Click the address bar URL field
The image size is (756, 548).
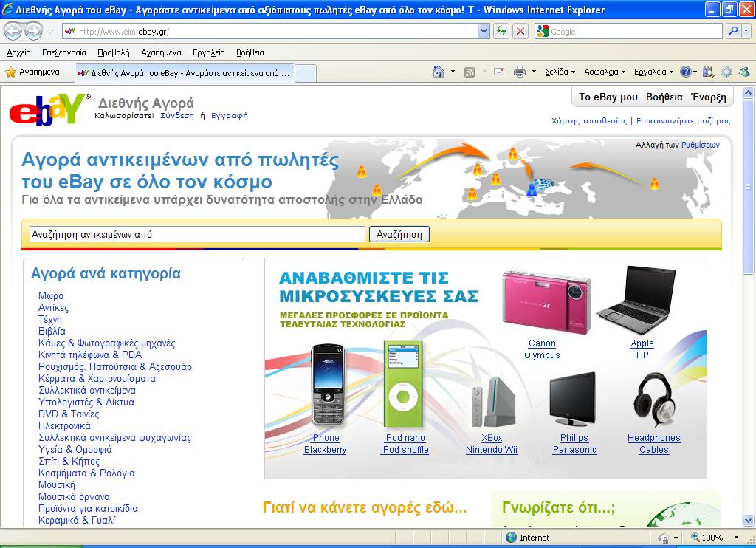click(278, 31)
